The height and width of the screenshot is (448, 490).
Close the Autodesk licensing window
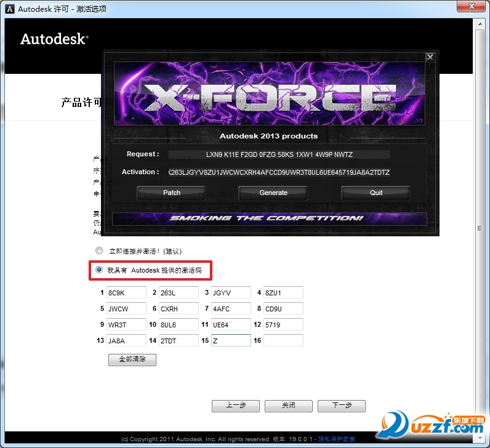[x=472, y=6]
